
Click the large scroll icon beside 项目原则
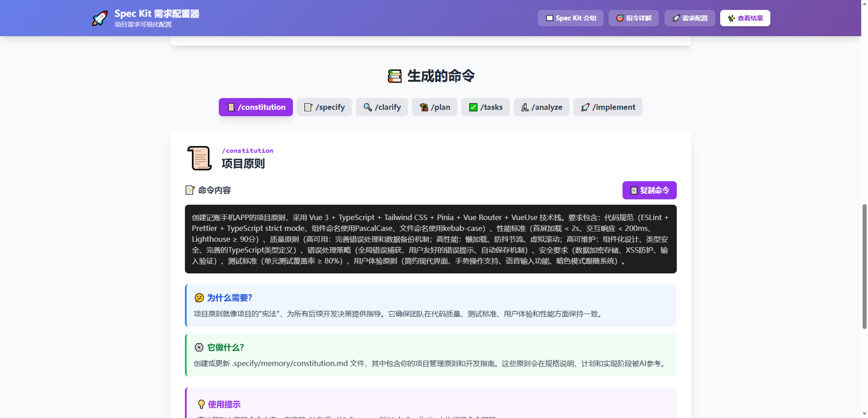pyautogui.click(x=199, y=158)
